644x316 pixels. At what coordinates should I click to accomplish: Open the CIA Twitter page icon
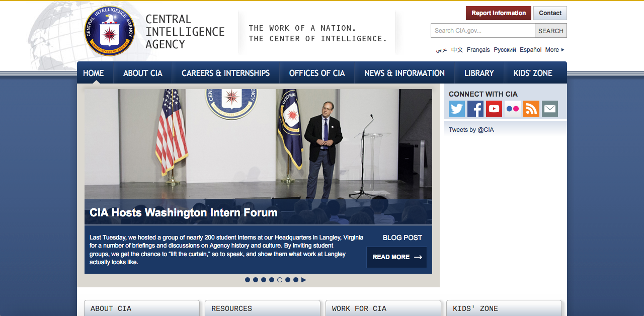(x=457, y=109)
